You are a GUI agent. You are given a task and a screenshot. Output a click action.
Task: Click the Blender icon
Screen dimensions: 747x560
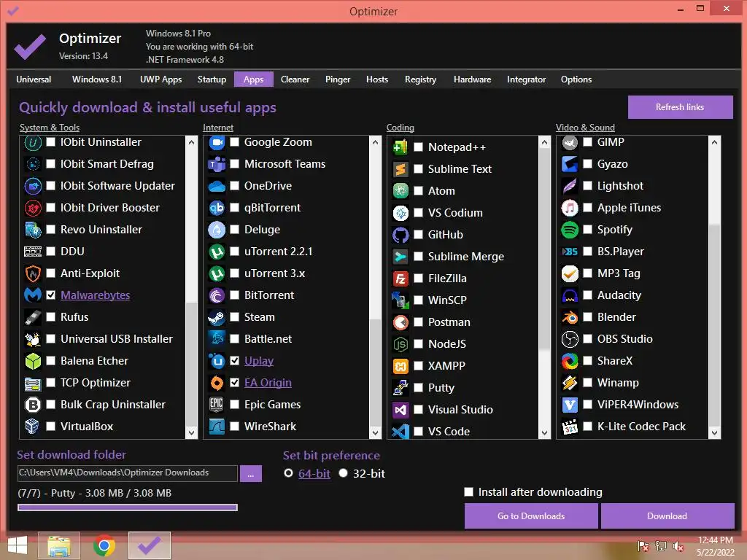[x=570, y=317]
